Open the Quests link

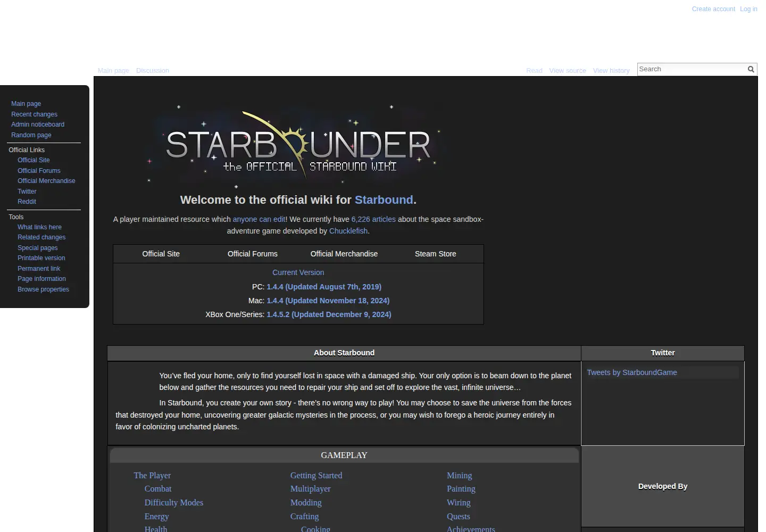459,517
